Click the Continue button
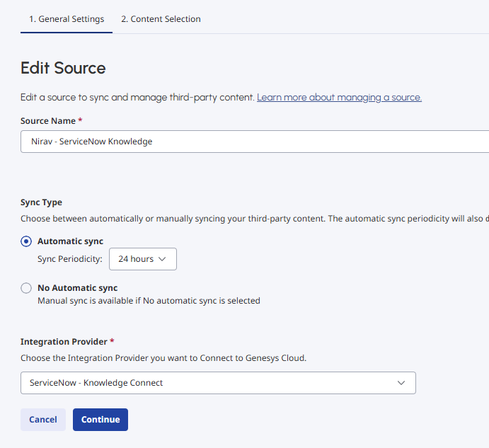Screen dimensions: 489x448 click(100, 420)
